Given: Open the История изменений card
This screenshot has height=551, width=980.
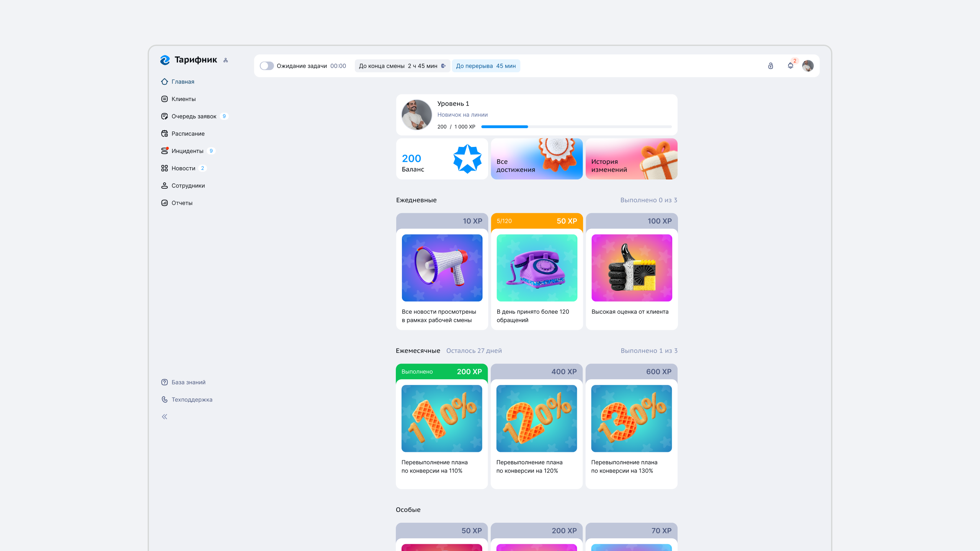Looking at the screenshot, I should 631,159.
